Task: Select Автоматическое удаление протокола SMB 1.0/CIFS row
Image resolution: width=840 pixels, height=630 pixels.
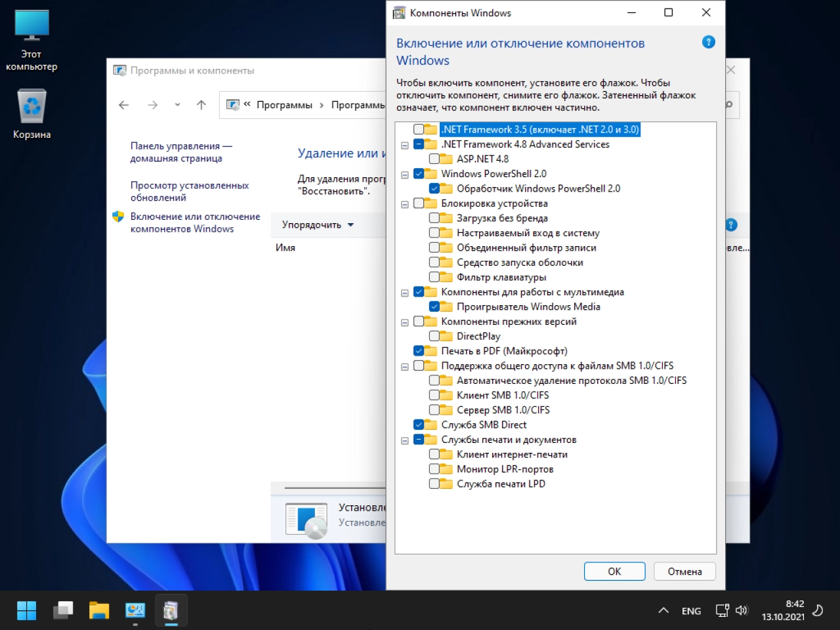Action: (572, 381)
